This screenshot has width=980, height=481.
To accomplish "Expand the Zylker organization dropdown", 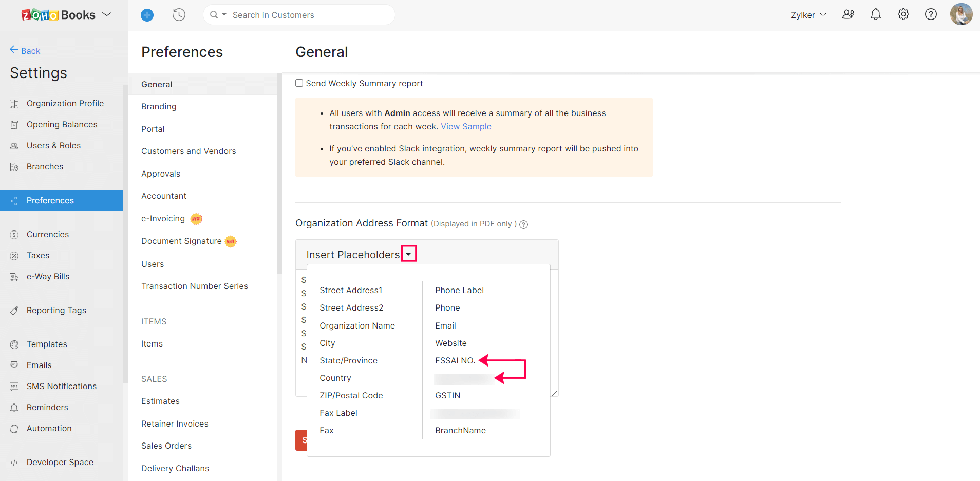I will click(808, 15).
